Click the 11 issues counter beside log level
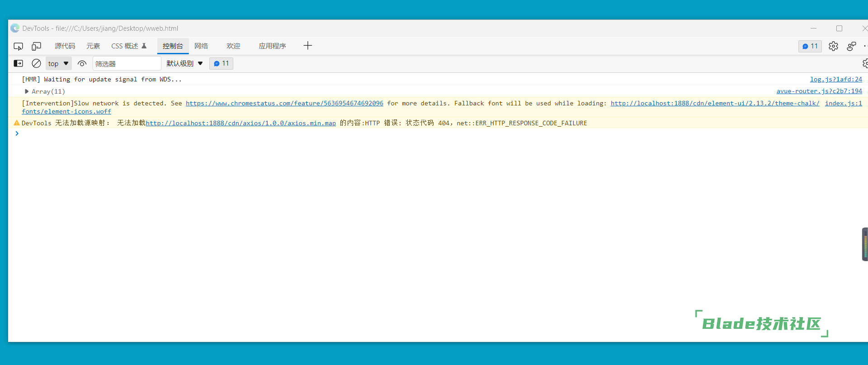The image size is (868, 365). pyautogui.click(x=221, y=63)
